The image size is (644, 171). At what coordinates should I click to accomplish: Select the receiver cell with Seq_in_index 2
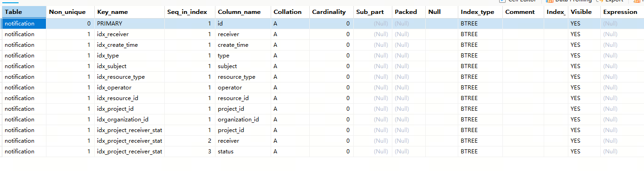243,140
